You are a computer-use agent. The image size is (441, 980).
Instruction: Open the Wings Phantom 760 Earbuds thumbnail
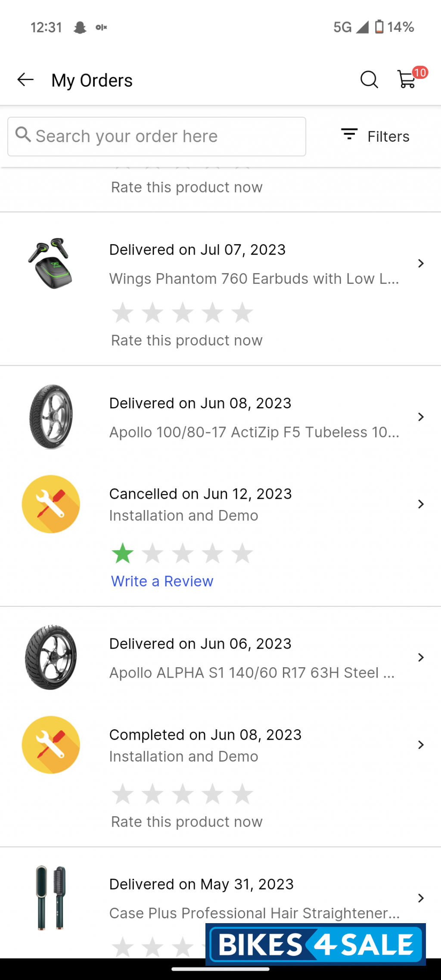coord(51,263)
